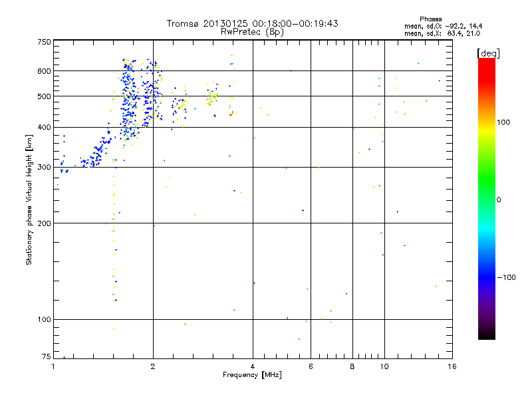The height and width of the screenshot is (399, 532).
Task: Click the 200 km y-axis tick label
Action: (x=44, y=223)
